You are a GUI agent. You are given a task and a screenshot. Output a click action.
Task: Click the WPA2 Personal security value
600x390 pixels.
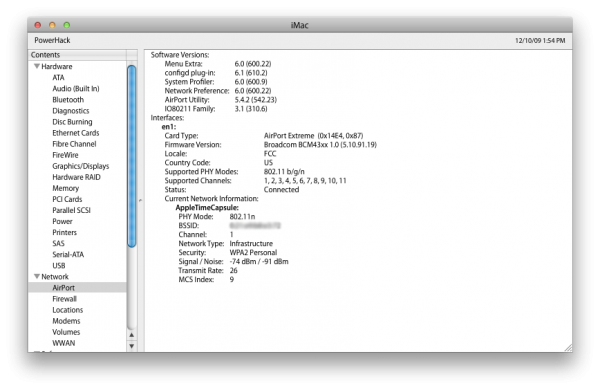253,253
